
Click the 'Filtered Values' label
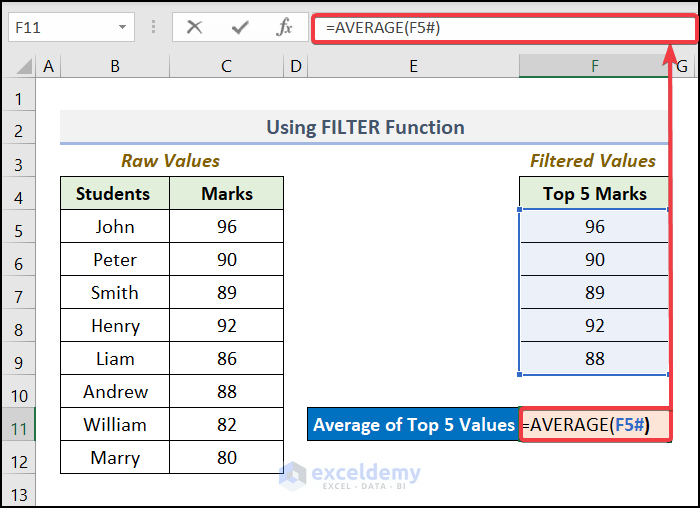[593, 161]
